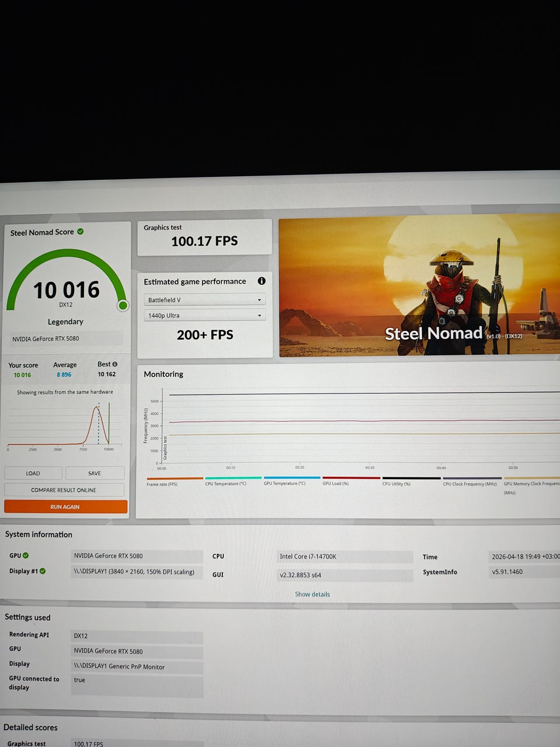560x747 pixels.
Task: Click the Detailed scores heading
Action: [30, 727]
